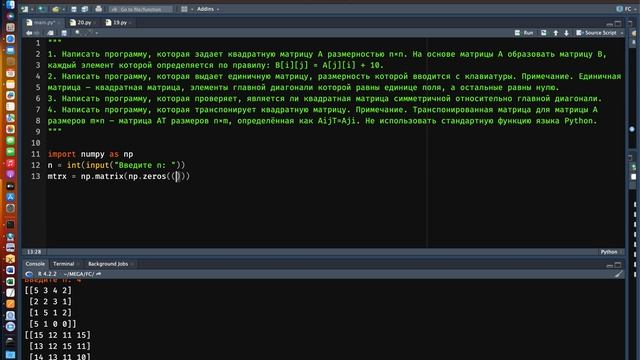Switch to the Console tab
Viewport: 640px width, 360px height.
point(35,264)
